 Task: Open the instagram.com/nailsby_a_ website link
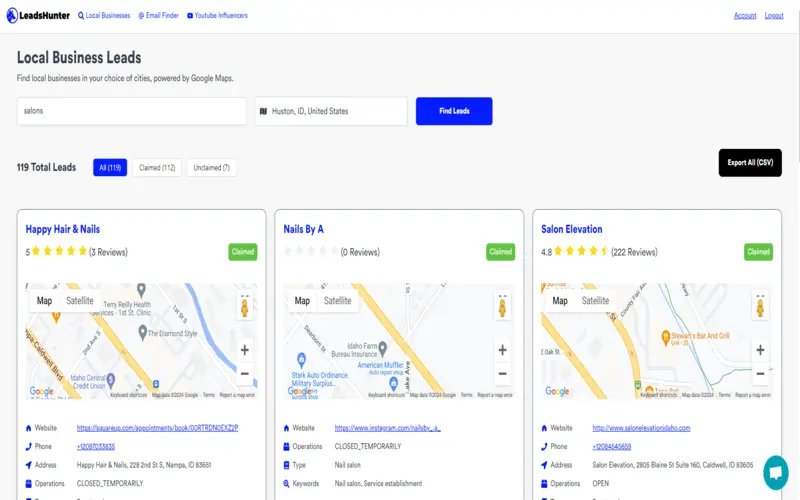387,428
